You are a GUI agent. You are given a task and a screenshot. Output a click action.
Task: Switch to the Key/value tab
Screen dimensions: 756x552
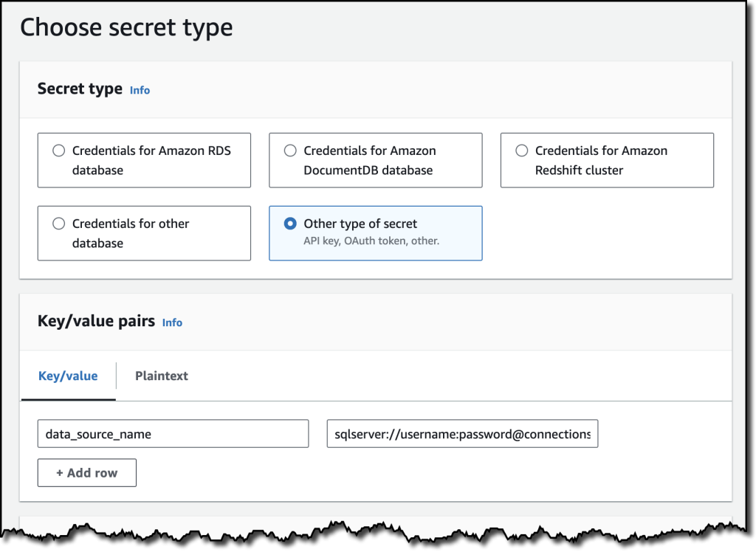68,376
